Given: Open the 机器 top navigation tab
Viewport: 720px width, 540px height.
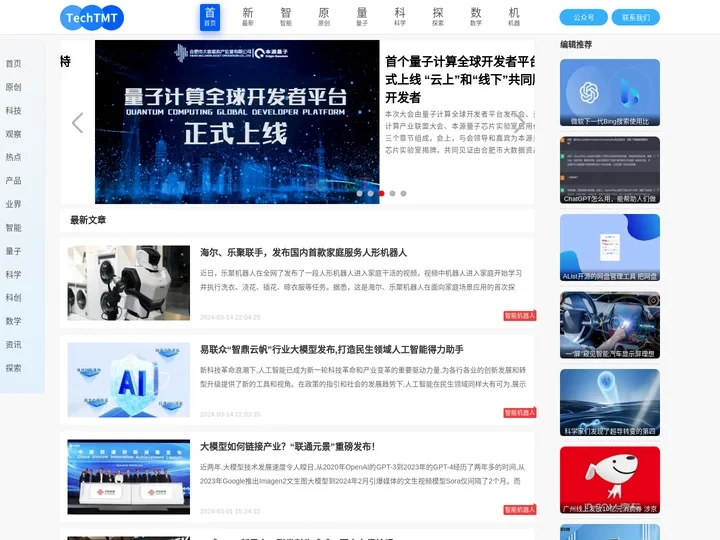Looking at the screenshot, I should tap(514, 17).
